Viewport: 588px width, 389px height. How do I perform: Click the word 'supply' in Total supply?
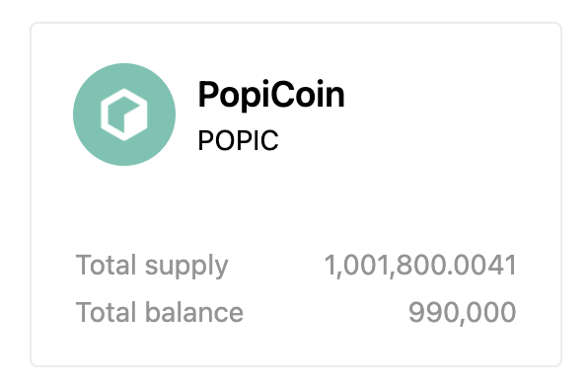point(186,267)
